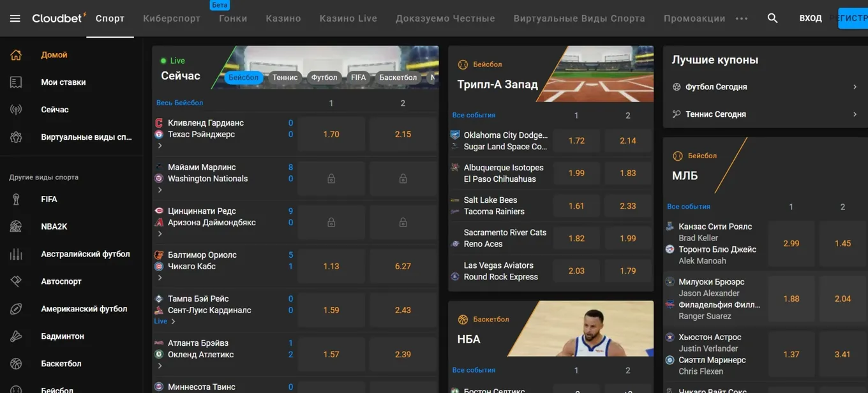The width and height of the screenshot is (868, 393).
Task: Click the Американский футбол icon
Action: [x=16, y=309]
